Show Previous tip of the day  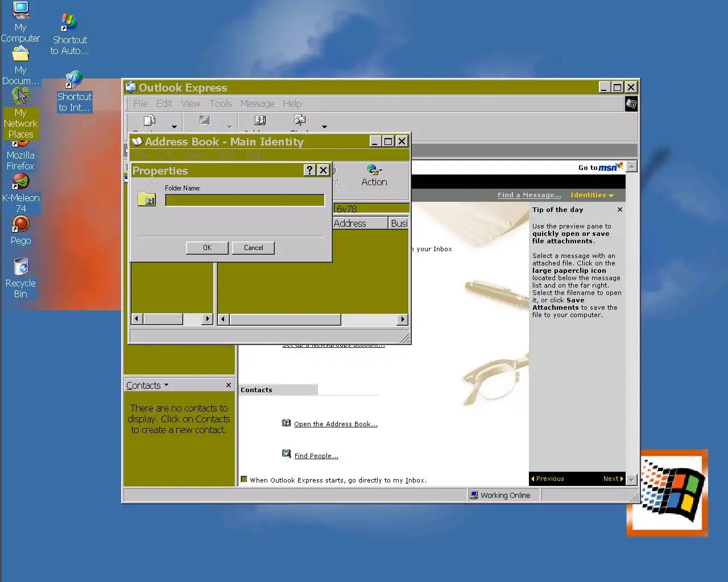pos(547,479)
